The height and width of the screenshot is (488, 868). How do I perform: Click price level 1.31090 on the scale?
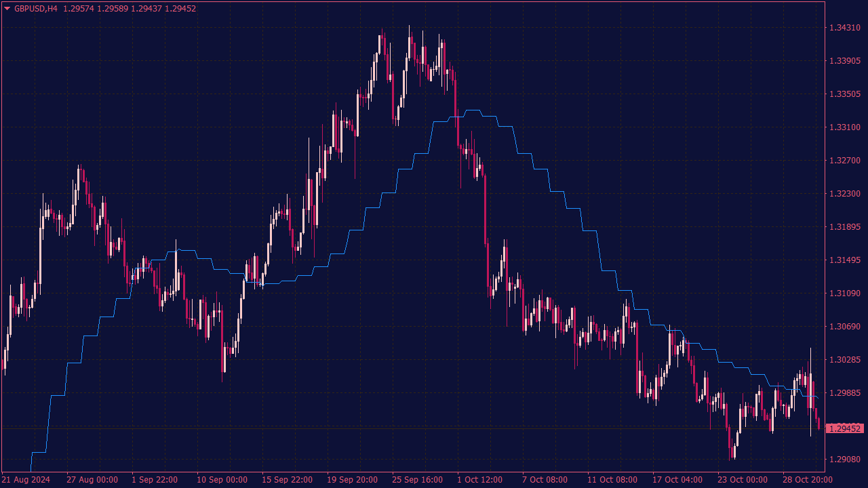(x=845, y=293)
